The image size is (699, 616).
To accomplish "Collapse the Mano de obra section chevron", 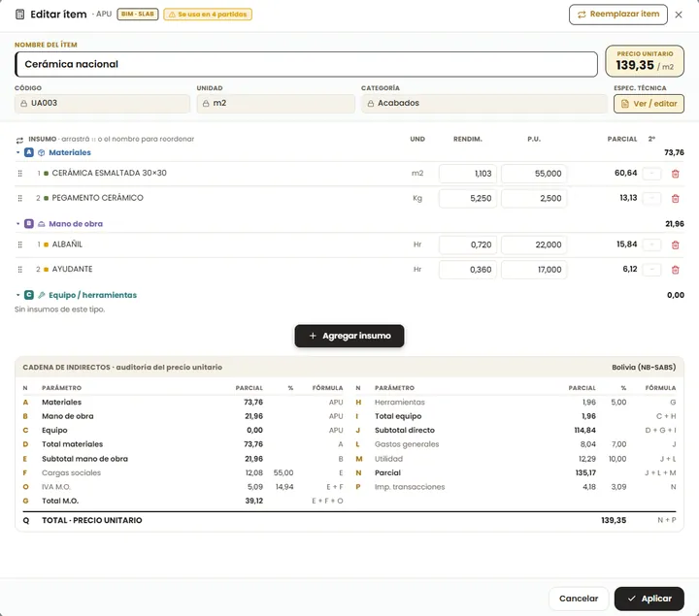I will [x=17, y=223].
